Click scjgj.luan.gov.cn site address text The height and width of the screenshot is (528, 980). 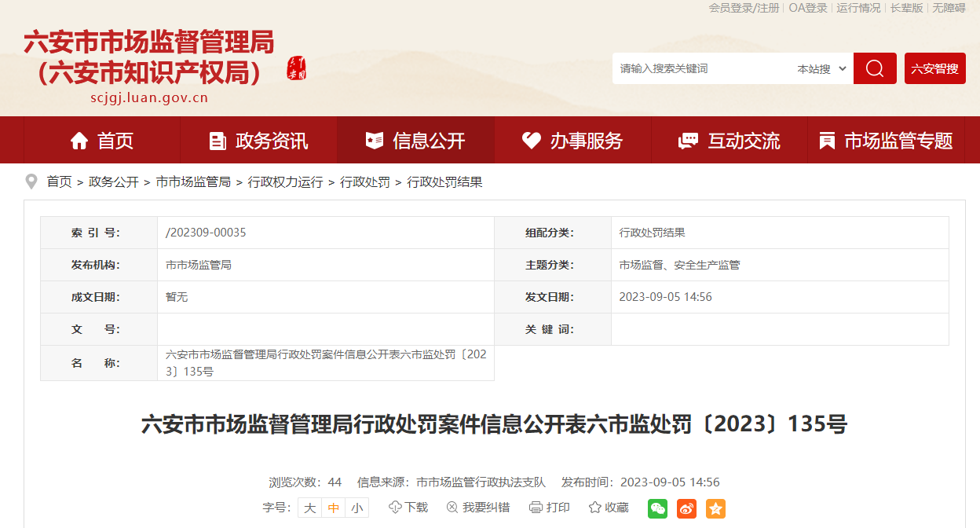point(149,98)
